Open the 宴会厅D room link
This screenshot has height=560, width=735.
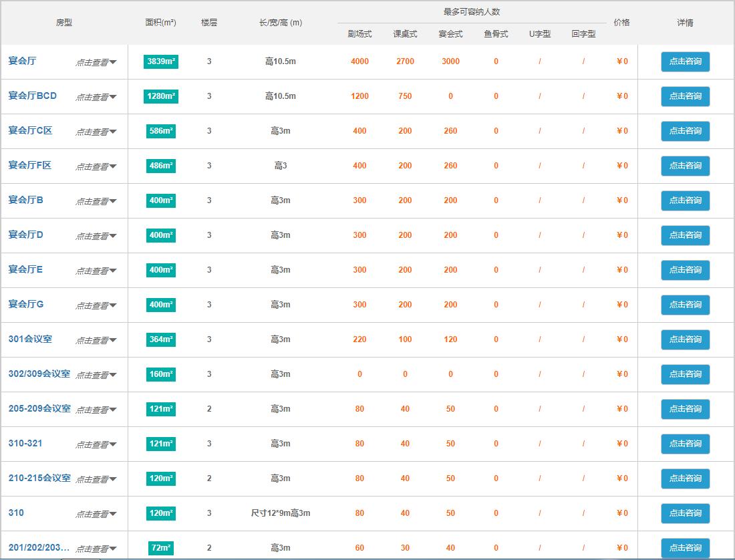pyautogui.click(x=25, y=235)
